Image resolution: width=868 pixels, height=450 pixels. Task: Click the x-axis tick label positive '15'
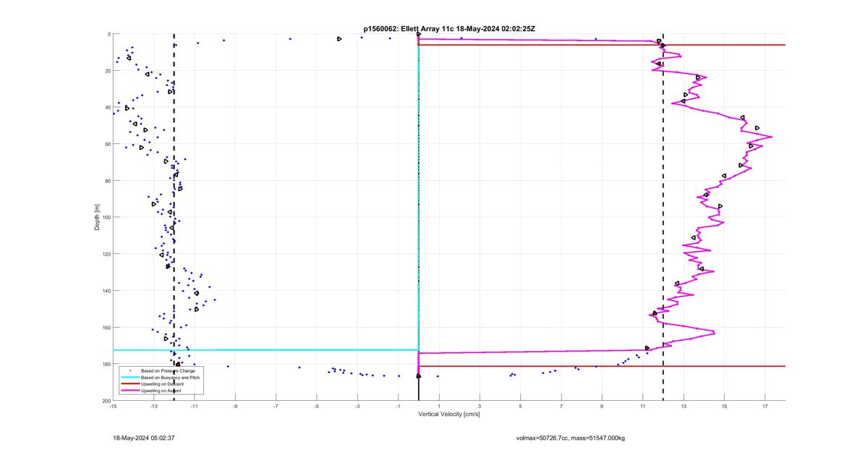[x=724, y=407]
